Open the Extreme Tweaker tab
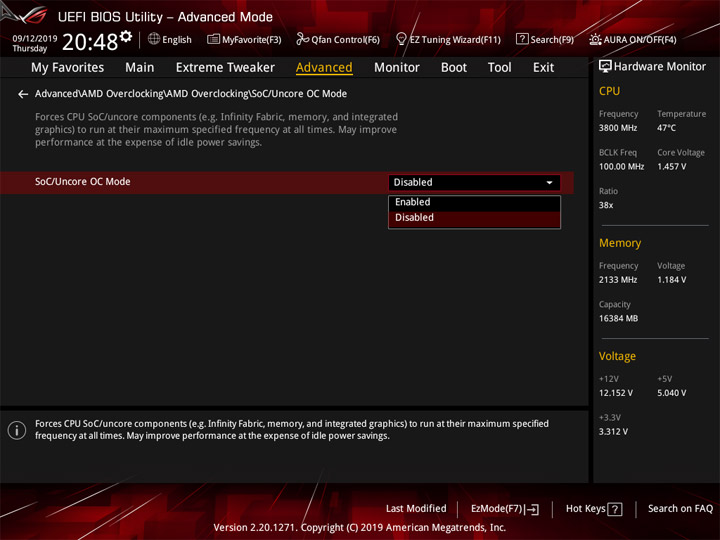The image size is (720, 540). coord(225,68)
